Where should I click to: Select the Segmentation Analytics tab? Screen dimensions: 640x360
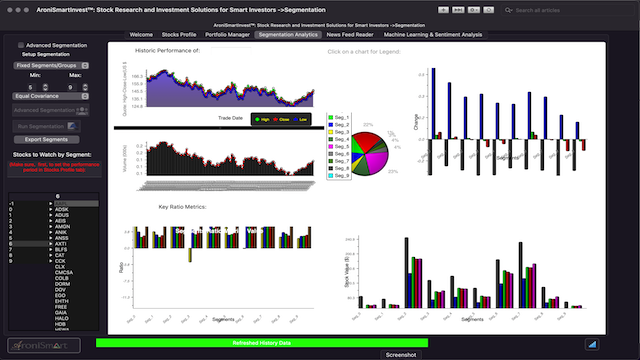click(x=288, y=35)
